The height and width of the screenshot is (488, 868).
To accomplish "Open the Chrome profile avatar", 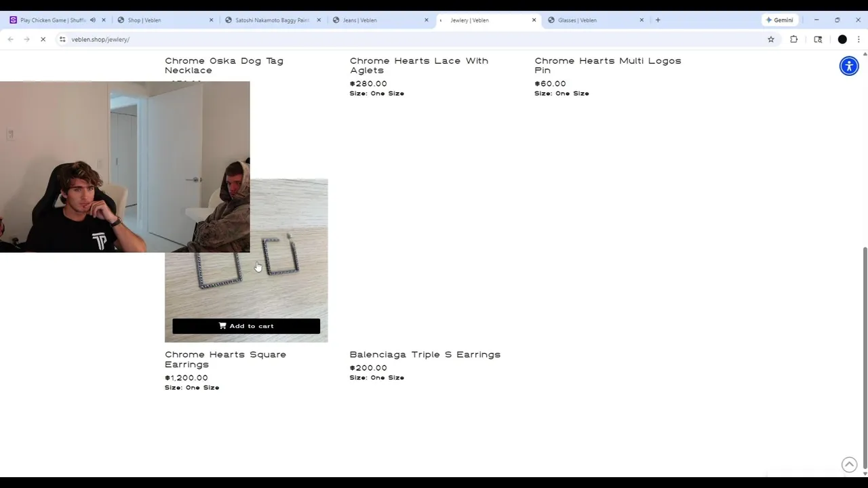I will coord(842,39).
